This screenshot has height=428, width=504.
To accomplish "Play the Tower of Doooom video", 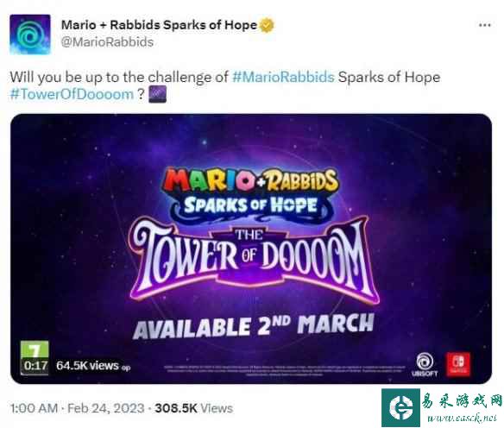I will click(251, 249).
